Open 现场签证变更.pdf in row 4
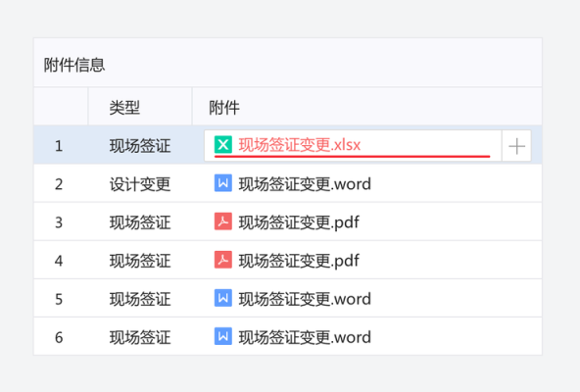The height and width of the screenshot is (392, 580). click(299, 261)
